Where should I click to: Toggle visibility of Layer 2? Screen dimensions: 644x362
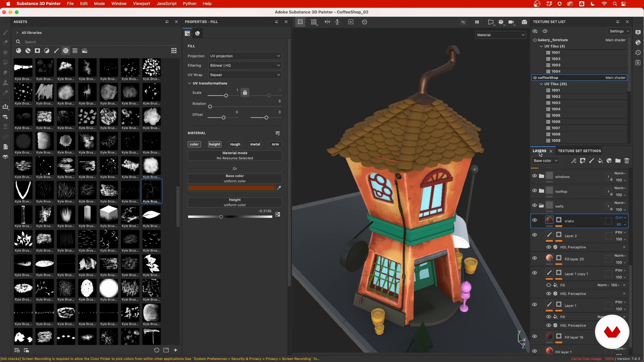click(x=535, y=235)
